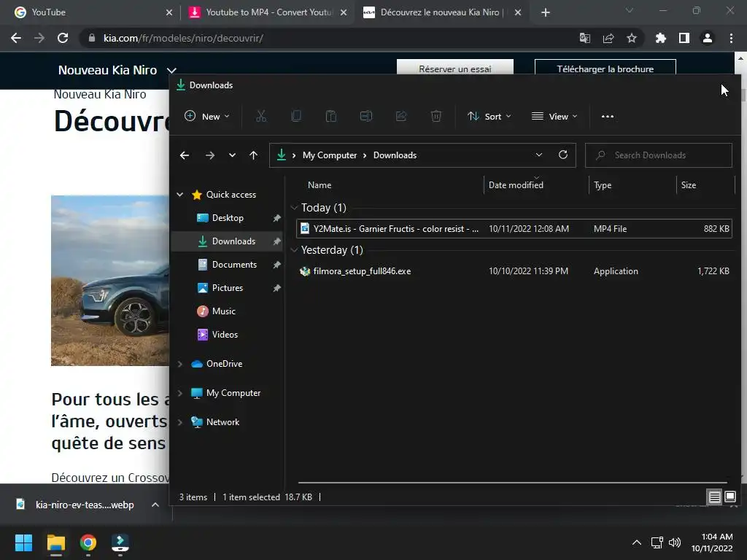
Task: Bookmark this page with the star icon
Action: click(632, 38)
